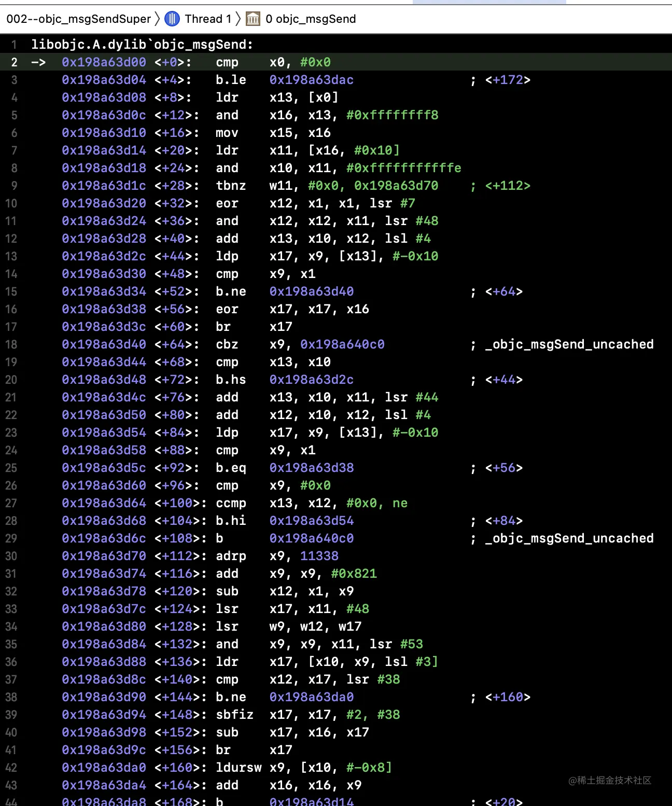This screenshot has height=806, width=672.
Task: Click the current-instruction arrow on line 2
Action: 38,62
